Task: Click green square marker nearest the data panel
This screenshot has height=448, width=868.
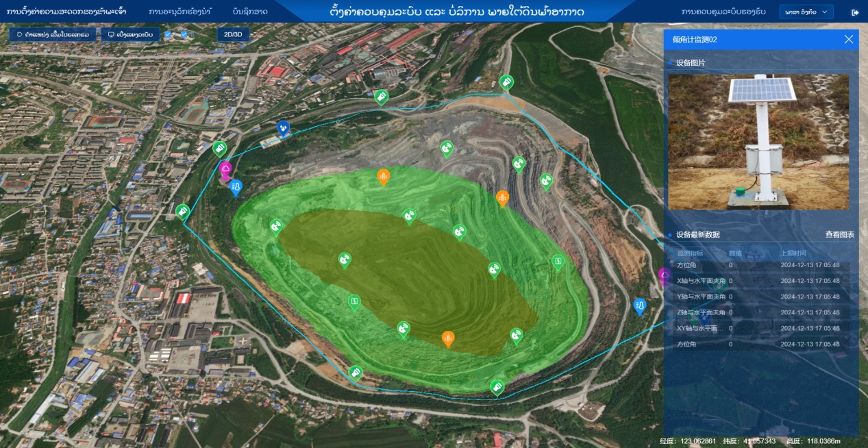Action: click(558, 261)
